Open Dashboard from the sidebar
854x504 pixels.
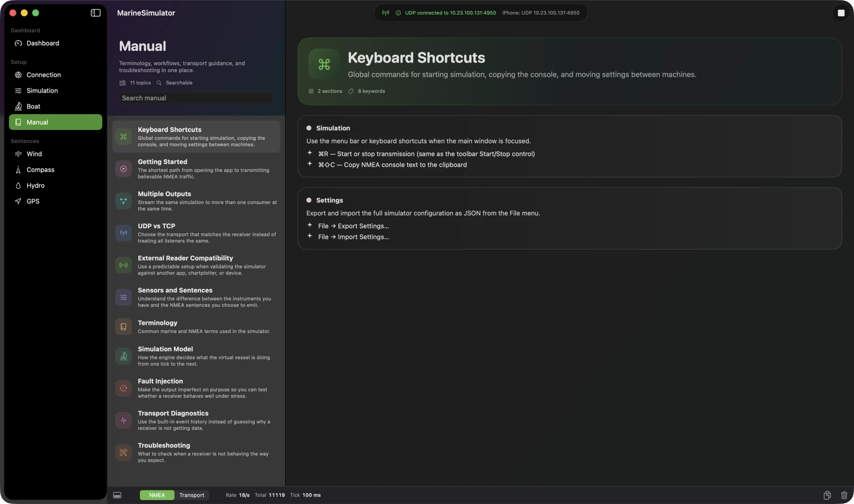click(56, 43)
